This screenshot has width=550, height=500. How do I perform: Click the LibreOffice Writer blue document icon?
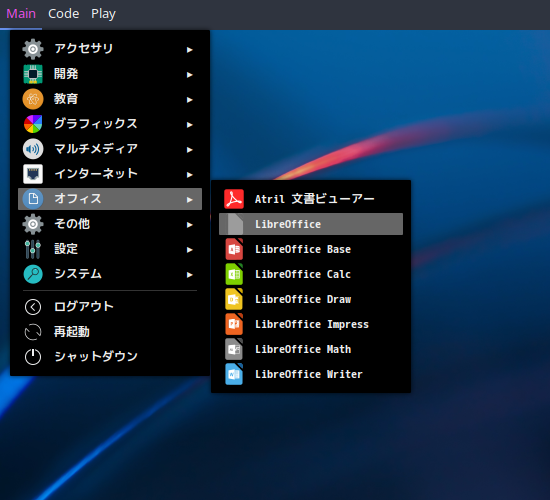pyautogui.click(x=234, y=374)
